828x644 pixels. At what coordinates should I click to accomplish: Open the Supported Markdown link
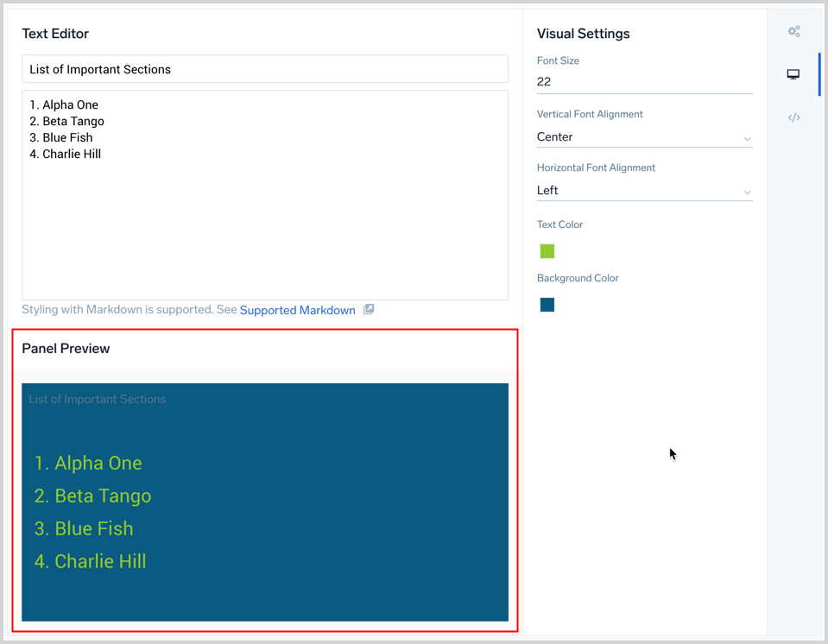coord(297,309)
